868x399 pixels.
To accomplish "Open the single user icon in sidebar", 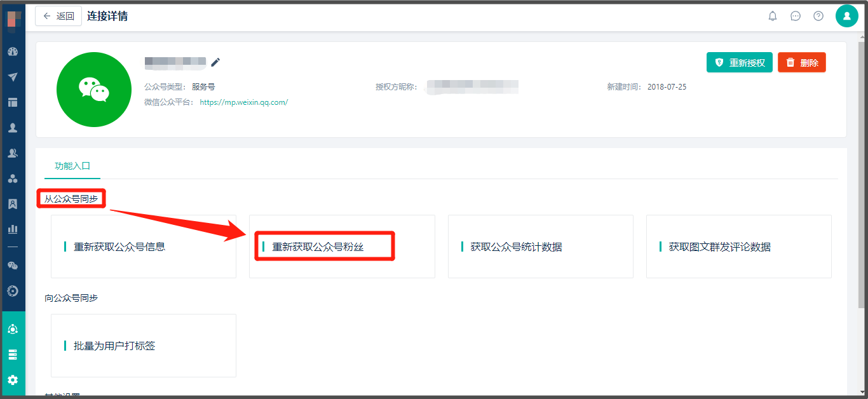I will click(x=12, y=128).
